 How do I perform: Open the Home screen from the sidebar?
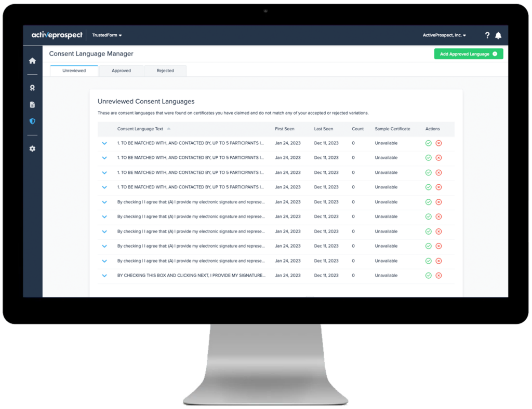(x=32, y=60)
